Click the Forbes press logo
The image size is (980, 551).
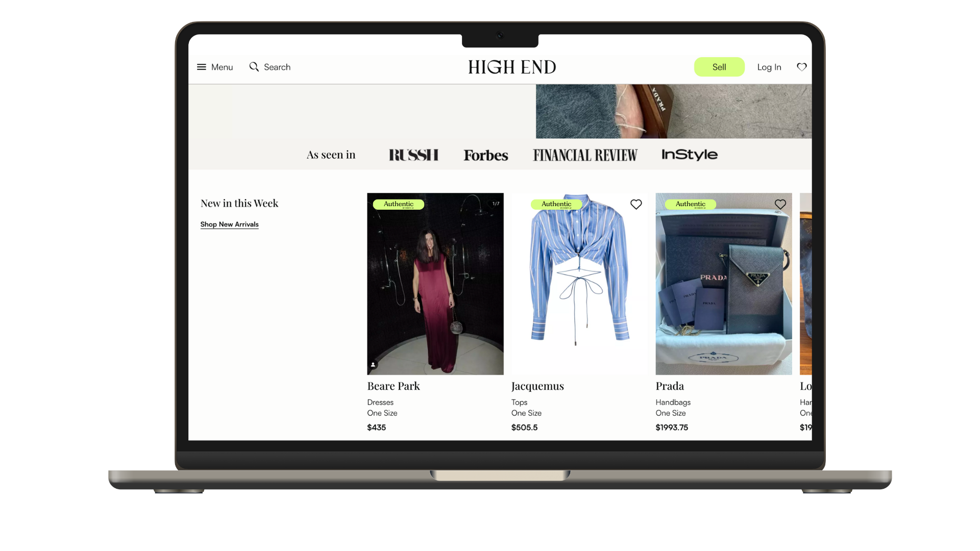(485, 155)
